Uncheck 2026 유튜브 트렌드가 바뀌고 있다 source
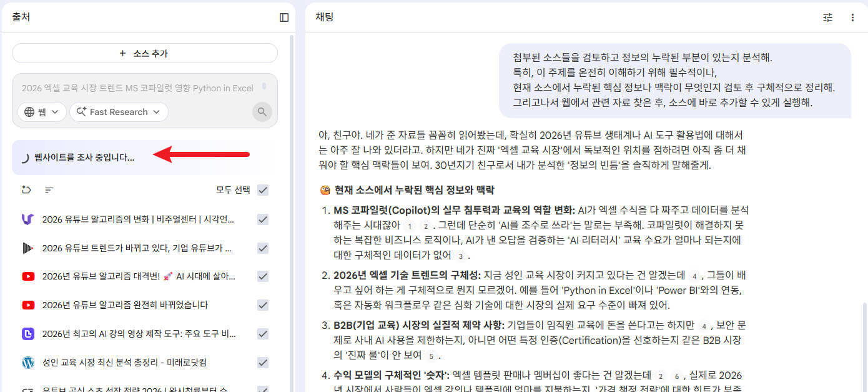This screenshot has height=392, width=868. point(263,248)
